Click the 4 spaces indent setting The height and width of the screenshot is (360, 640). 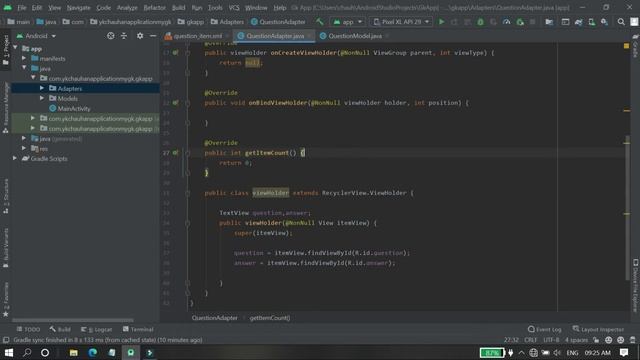(576, 340)
